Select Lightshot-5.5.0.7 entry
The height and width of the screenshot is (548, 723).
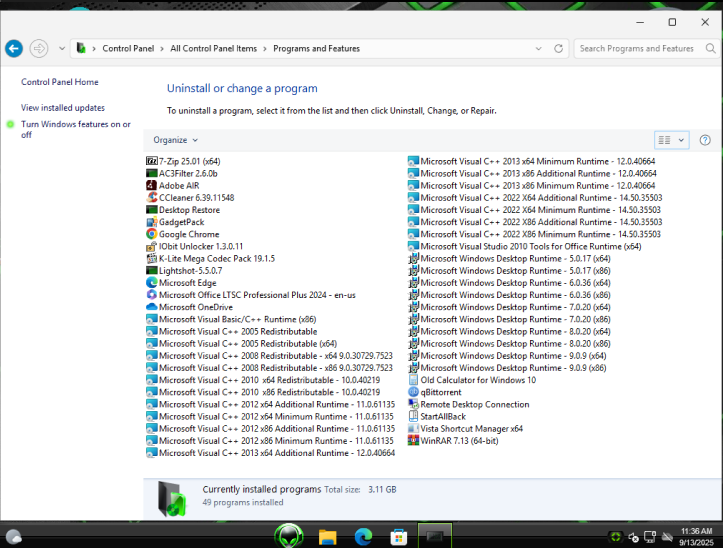pyautogui.click(x=184, y=271)
